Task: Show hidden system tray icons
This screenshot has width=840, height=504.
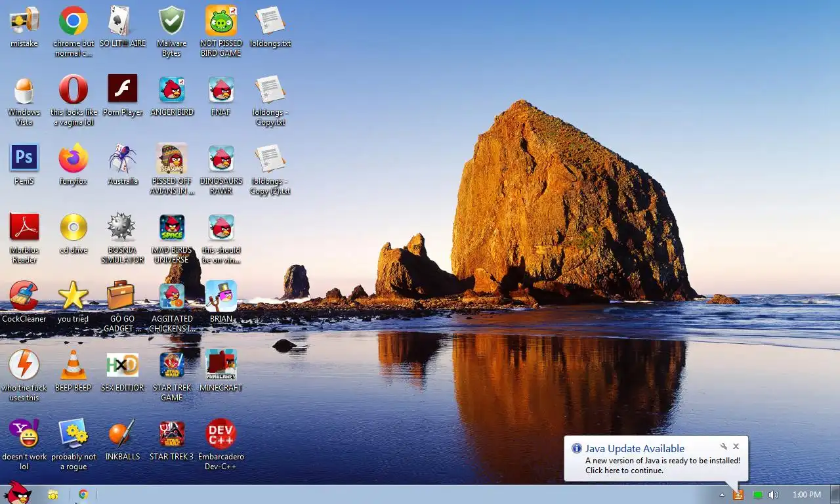Action: tap(722, 495)
